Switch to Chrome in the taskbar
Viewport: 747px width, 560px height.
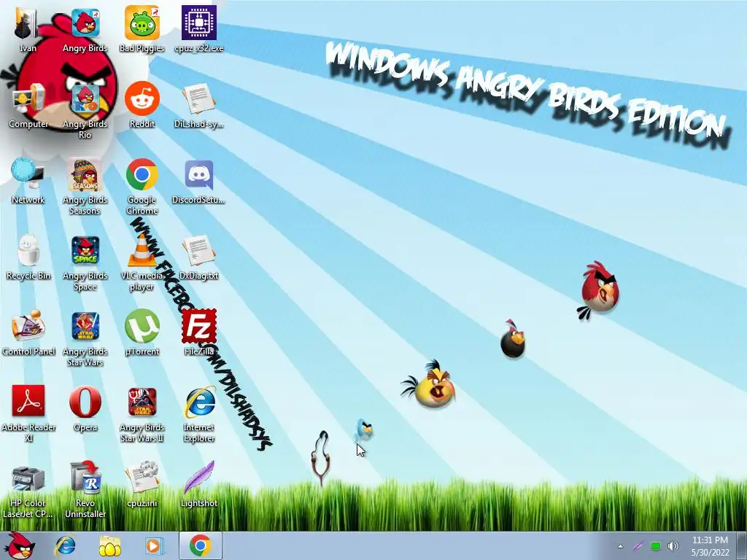coord(200,545)
